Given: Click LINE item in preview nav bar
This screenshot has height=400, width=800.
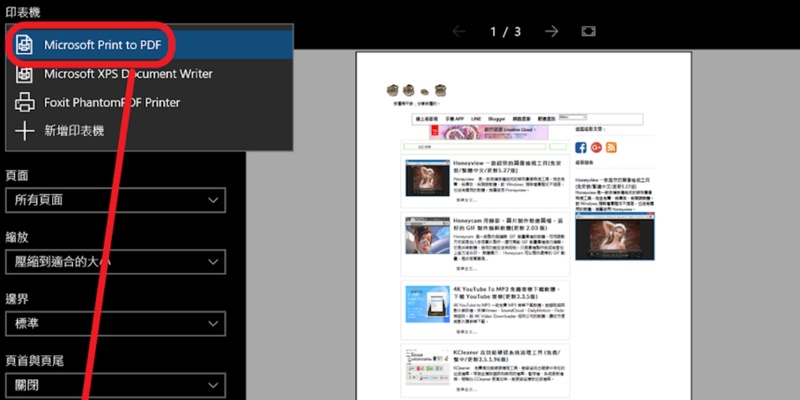Looking at the screenshot, I should point(476,118).
